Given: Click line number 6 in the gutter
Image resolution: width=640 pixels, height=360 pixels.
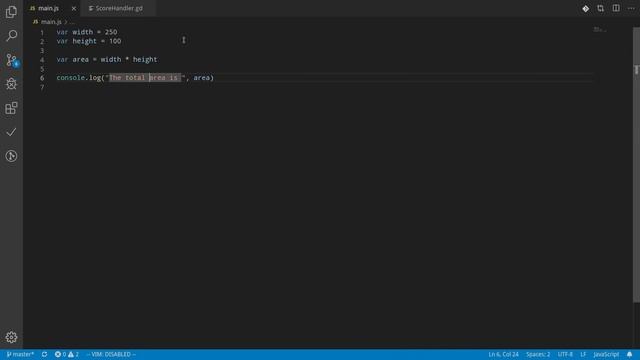Looking at the screenshot, I should coord(42,78).
